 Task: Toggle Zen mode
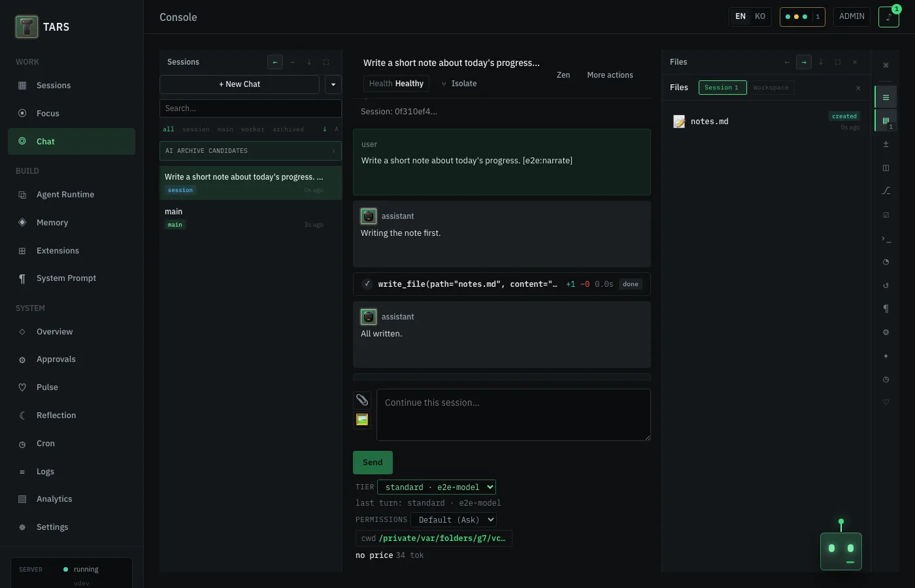click(563, 75)
